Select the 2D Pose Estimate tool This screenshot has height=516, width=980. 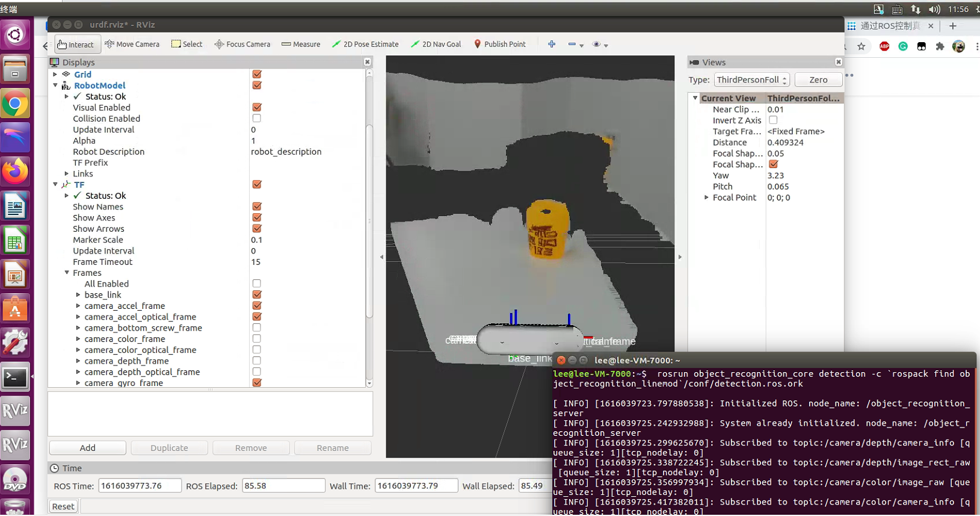pos(365,45)
